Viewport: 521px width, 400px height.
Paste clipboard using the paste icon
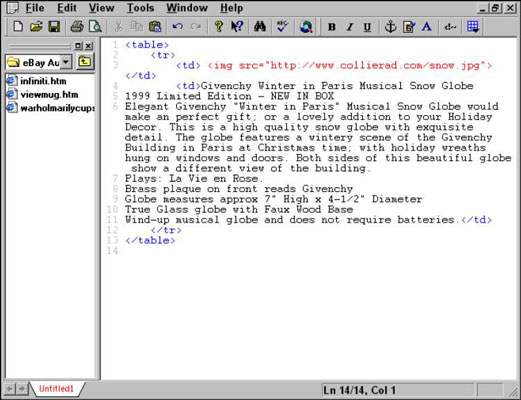155,26
